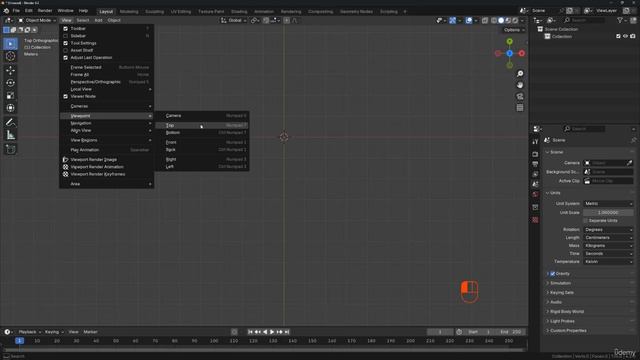Click the blue Z axis on navigation gizmo
The width and height of the screenshot is (640, 360).
[509, 53]
